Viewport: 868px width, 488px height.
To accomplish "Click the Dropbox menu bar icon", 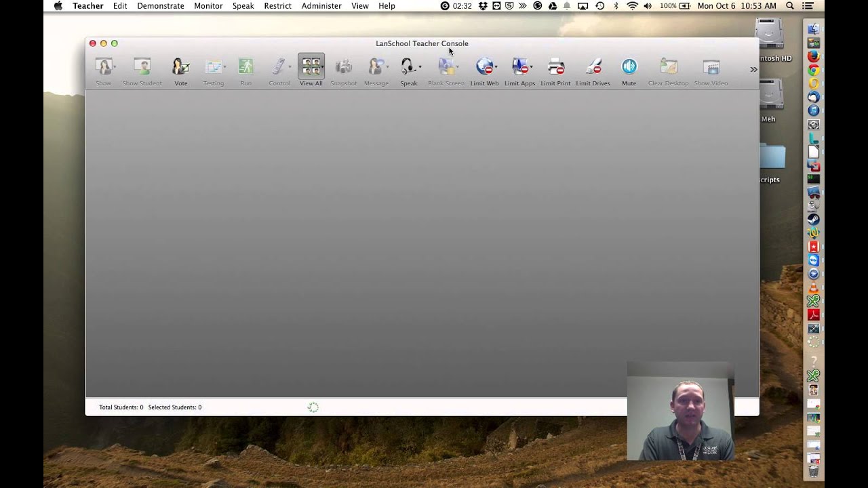I will pyautogui.click(x=483, y=5).
